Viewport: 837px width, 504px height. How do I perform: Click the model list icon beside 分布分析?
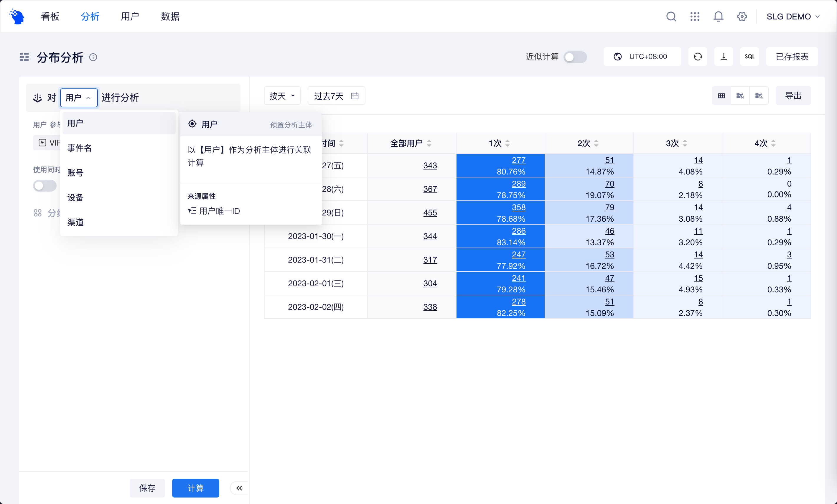(x=24, y=57)
